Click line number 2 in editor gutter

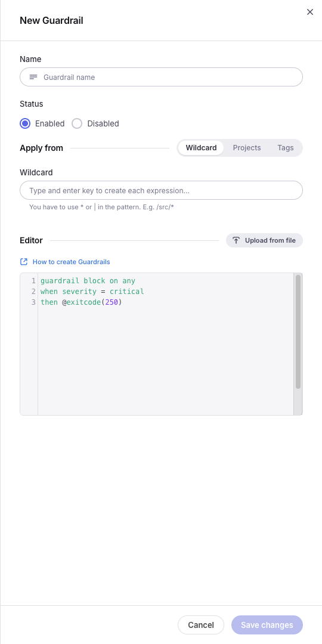[x=33, y=292]
